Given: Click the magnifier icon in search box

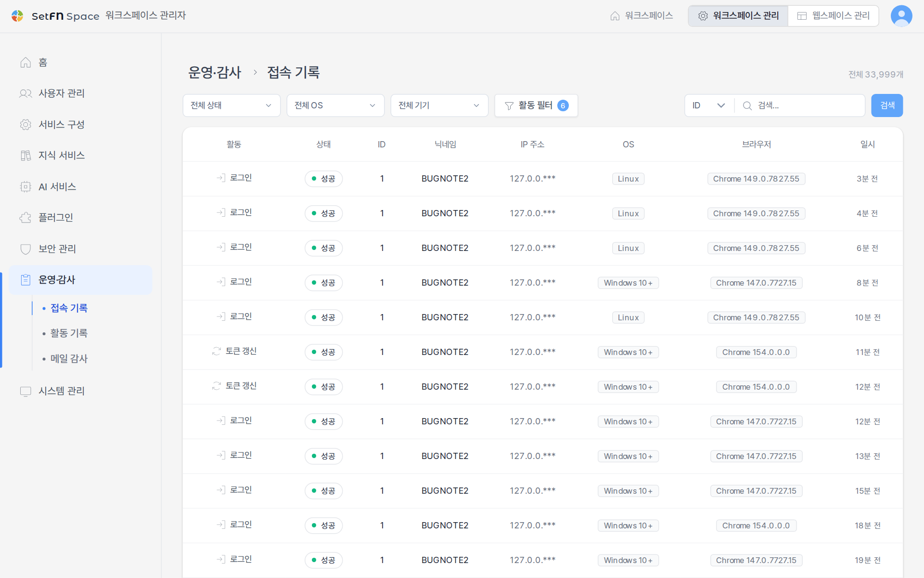Looking at the screenshot, I should [747, 105].
